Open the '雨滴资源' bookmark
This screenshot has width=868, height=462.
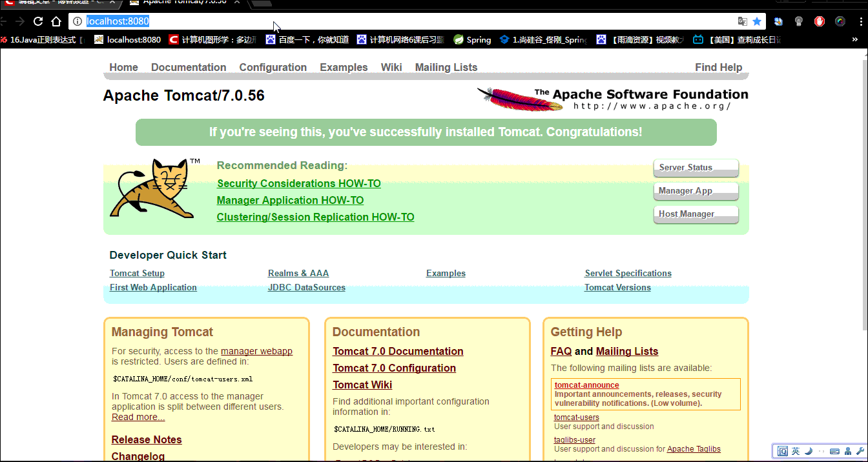pyautogui.click(x=640, y=40)
